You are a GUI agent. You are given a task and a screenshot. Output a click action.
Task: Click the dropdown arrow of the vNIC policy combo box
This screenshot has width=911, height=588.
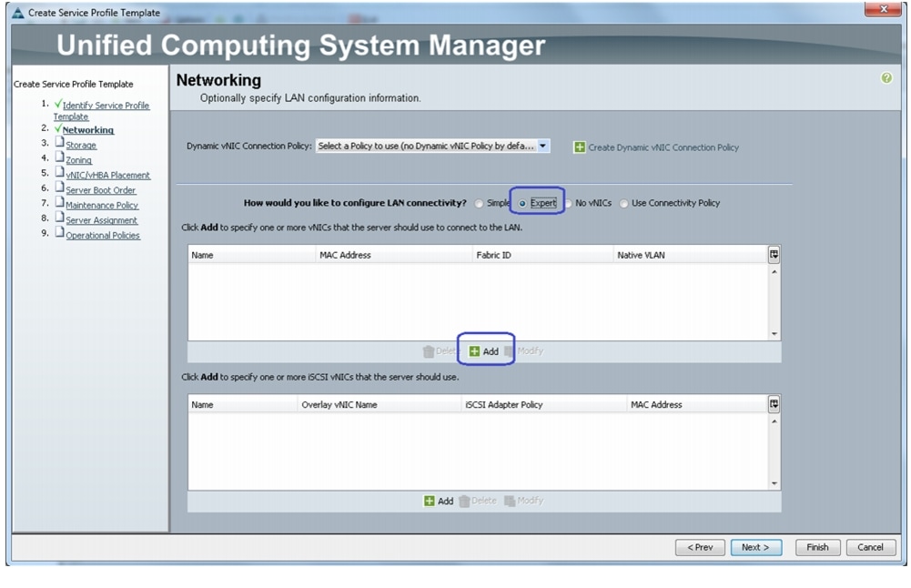coord(542,147)
